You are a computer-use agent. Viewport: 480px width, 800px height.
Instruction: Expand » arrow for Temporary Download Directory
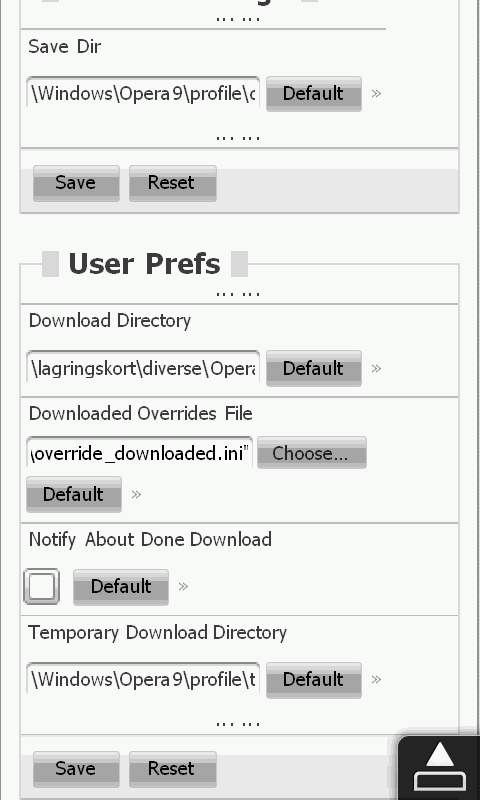376,680
